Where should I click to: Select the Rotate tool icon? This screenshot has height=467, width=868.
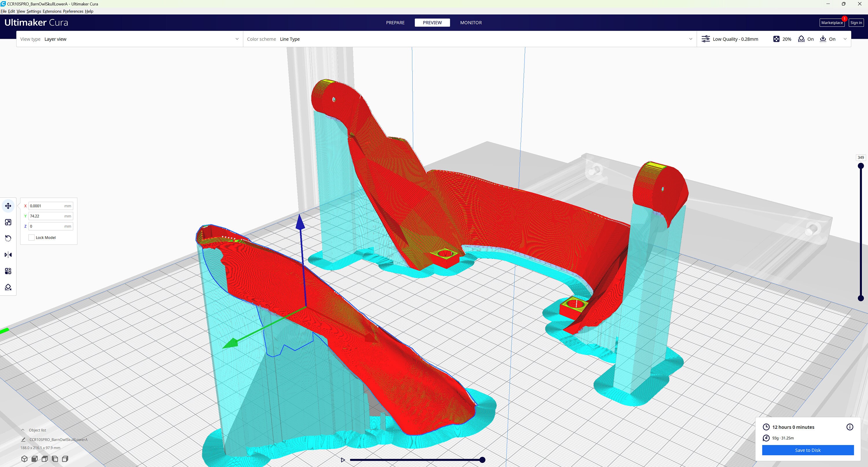tap(8, 238)
